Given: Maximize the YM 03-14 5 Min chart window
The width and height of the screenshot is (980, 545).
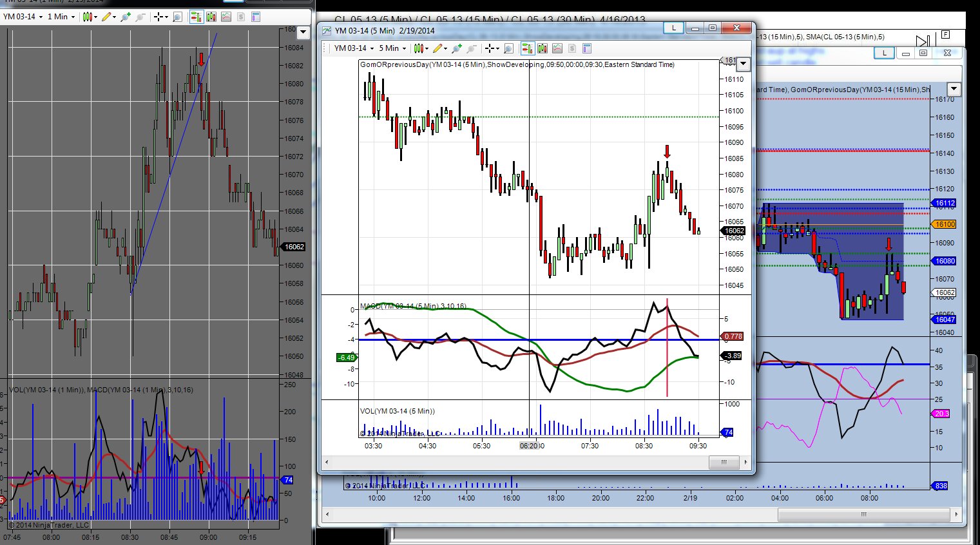Looking at the screenshot, I should tap(712, 28).
